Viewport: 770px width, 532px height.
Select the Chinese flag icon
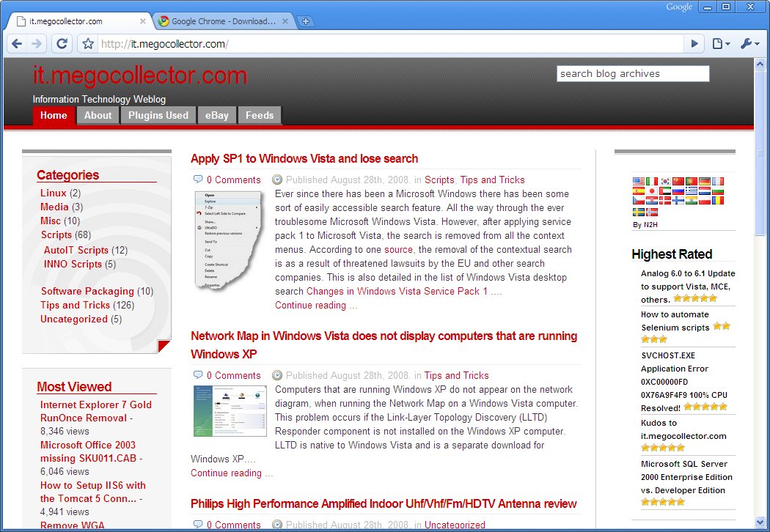tap(678, 181)
